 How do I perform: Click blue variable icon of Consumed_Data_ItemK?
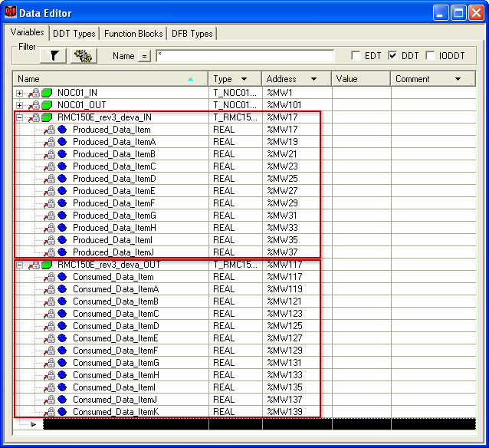point(62,412)
